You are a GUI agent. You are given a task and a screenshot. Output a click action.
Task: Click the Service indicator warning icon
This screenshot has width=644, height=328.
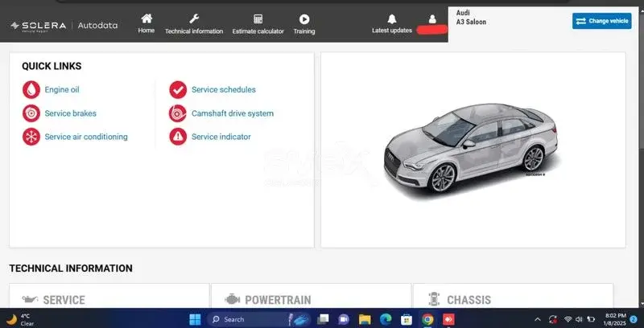click(x=178, y=137)
